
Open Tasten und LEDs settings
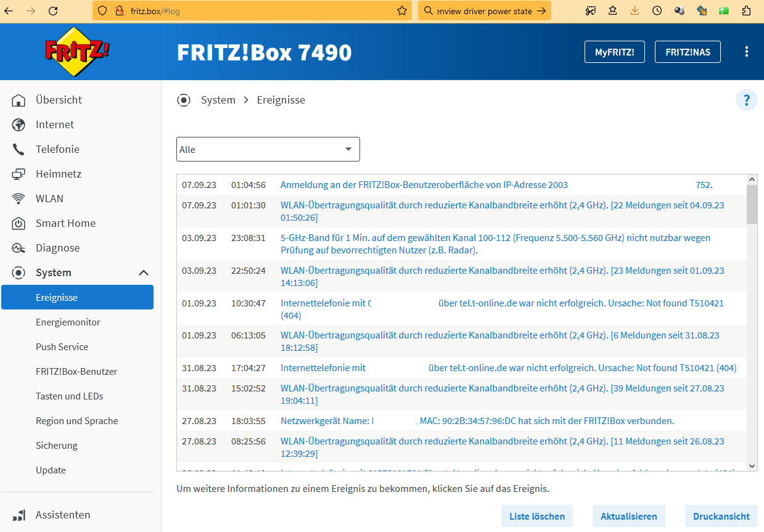click(69, 396)
